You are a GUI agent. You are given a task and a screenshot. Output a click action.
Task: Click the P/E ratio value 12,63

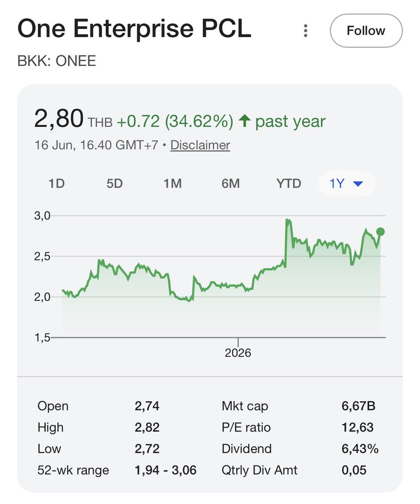point(357,428)
